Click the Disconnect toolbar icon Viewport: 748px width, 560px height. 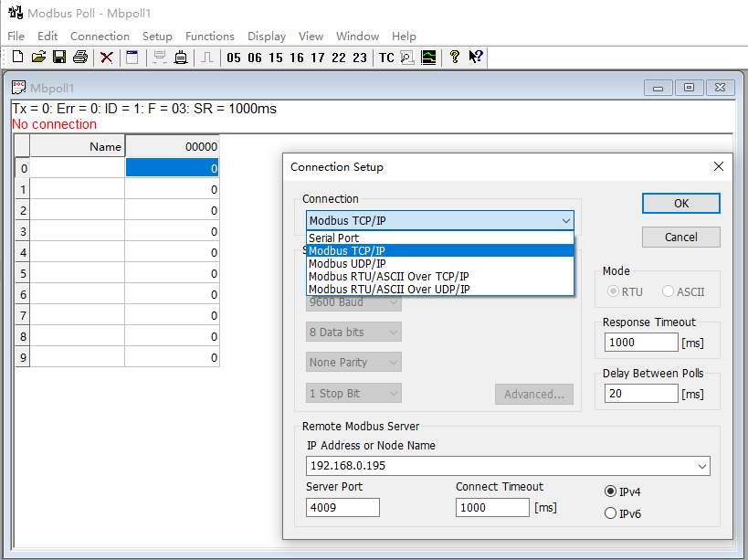coord(181,58)
